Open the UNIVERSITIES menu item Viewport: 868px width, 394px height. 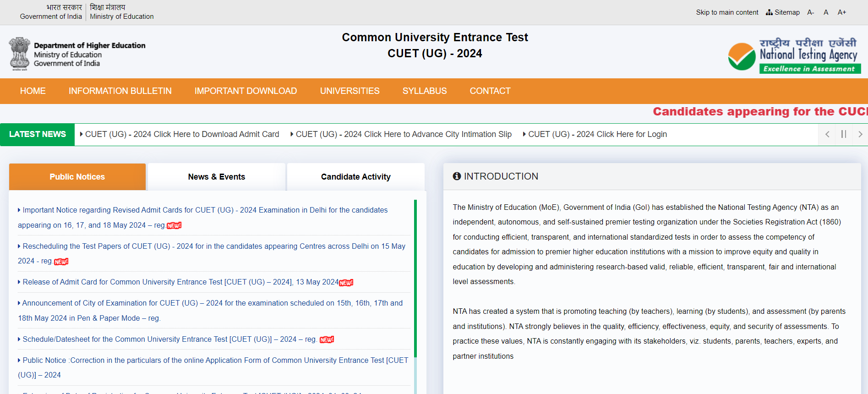point(350,91)
